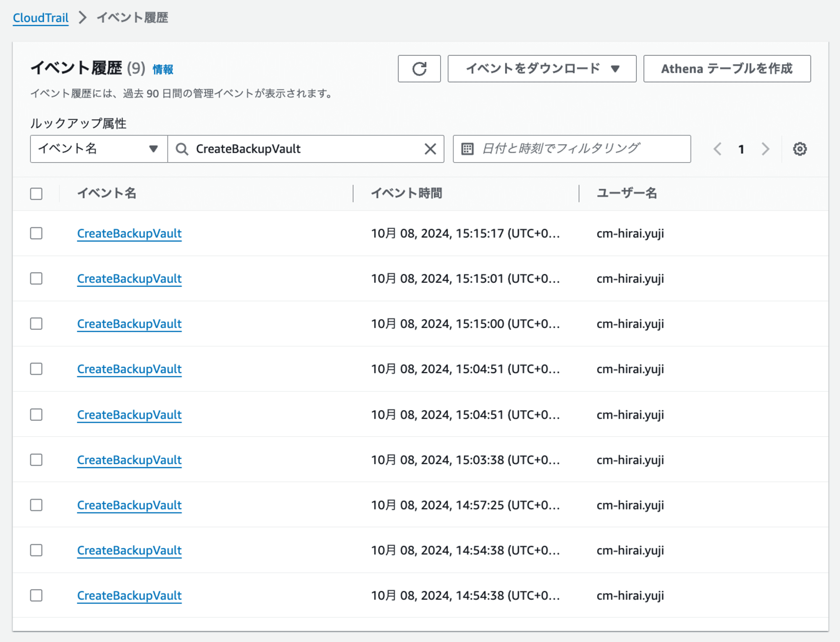The image size is (840, 642).
Task: Open table preferences gear icon
Action: 800,149
